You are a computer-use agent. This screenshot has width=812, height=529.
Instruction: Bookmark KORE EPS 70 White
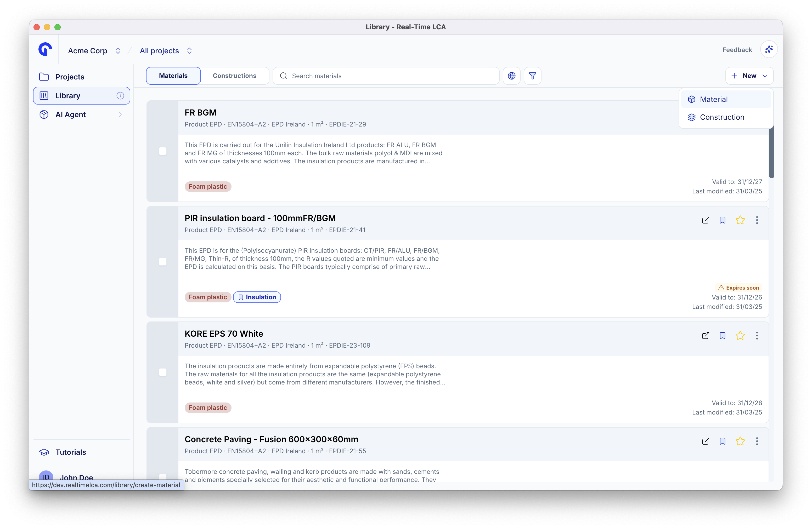[722, 336]
